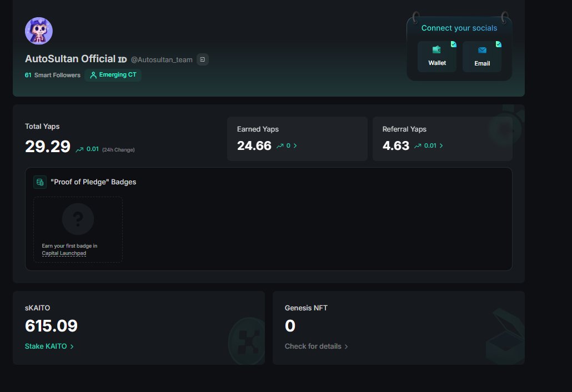Open the Capital Launchpad link
This screenshot has width=572, height=392.
coord(64,253)
